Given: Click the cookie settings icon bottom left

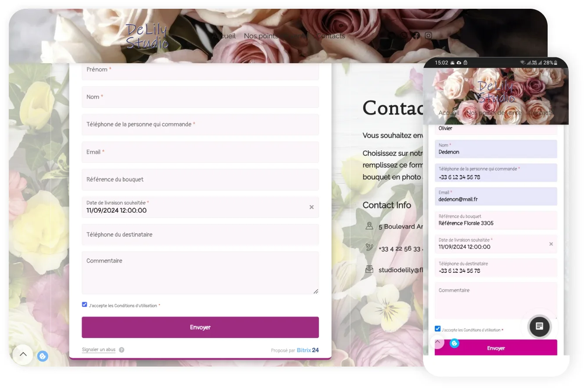Looking at the screenshot, I should [x=42, y=356].
